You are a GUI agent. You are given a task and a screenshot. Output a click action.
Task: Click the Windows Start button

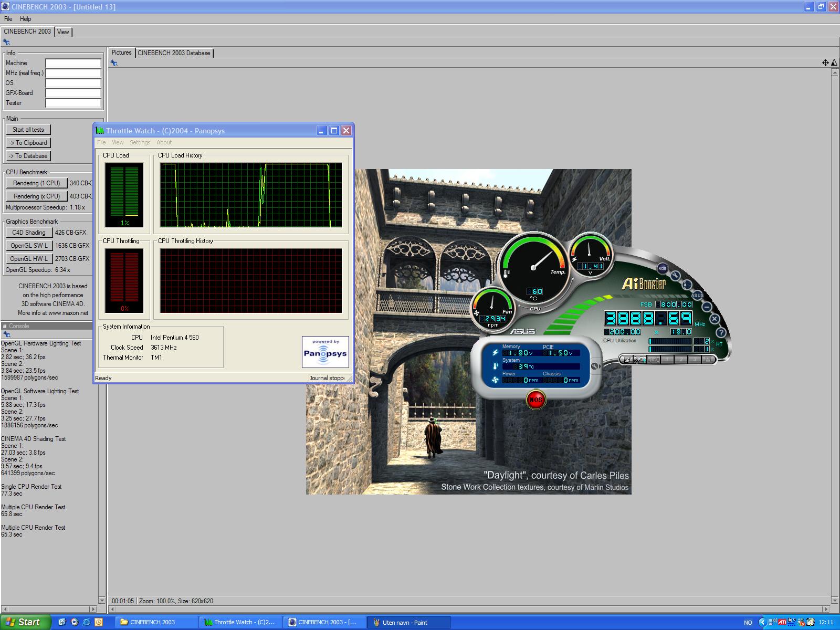pos(25,622)
